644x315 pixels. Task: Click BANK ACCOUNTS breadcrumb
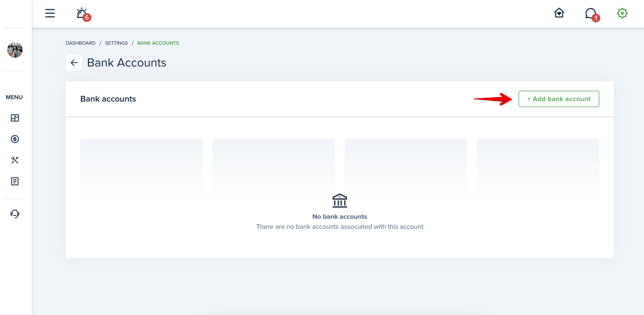(x=158, y=43)
